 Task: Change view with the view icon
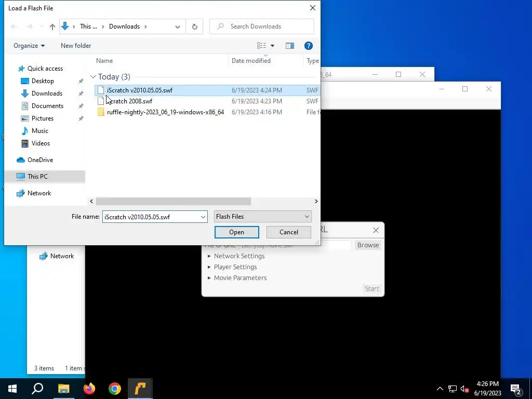pyautogui.click(x=261, y=46)
